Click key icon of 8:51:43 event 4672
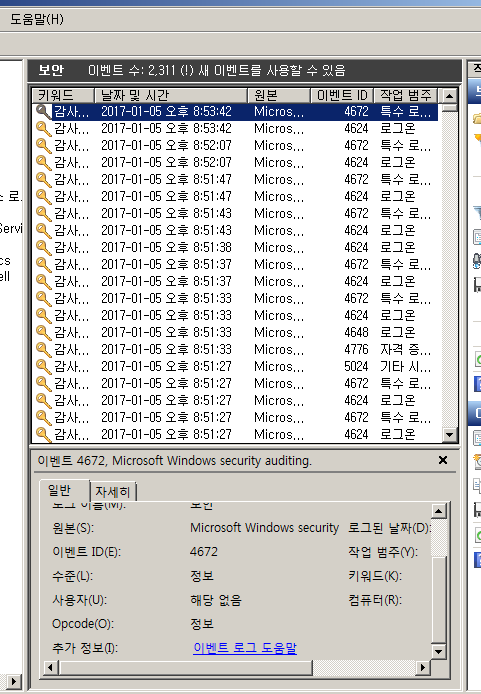The image size is (481, 694). tap(43, 213)
